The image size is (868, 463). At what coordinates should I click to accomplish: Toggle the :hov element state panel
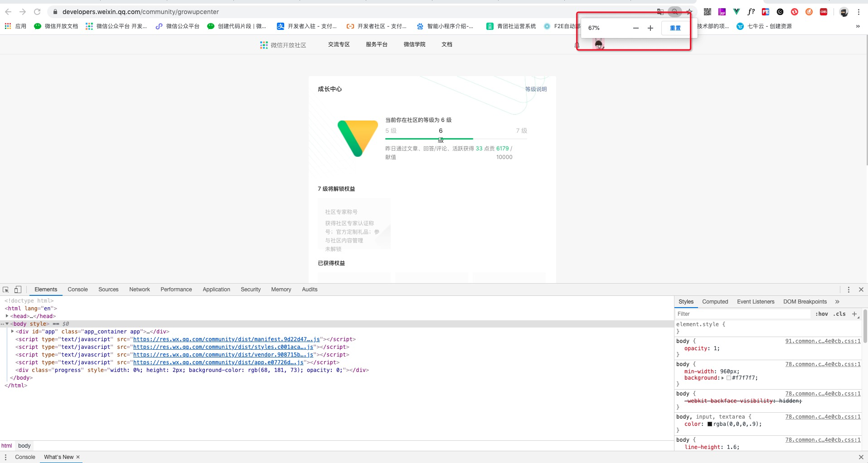pos(822,314)
